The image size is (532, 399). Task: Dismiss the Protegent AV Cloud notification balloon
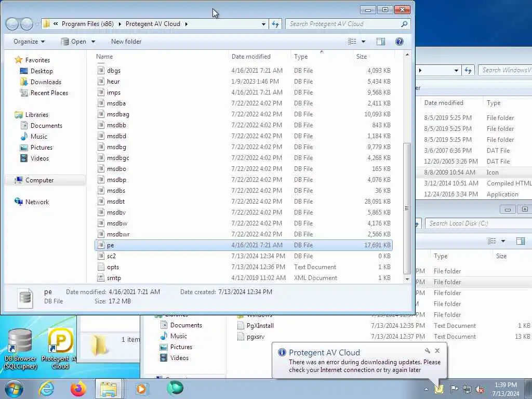click(x=437, y=351)
